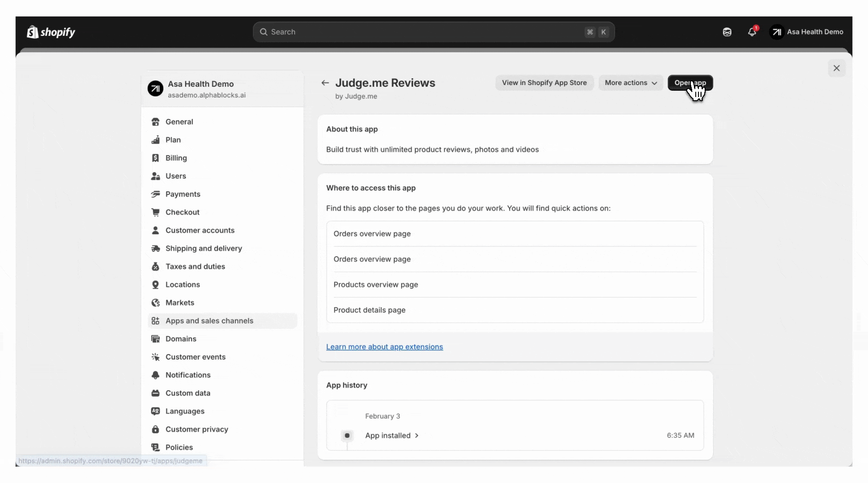
Task: Click the Open app button
Action: click(x=690, y=83)
